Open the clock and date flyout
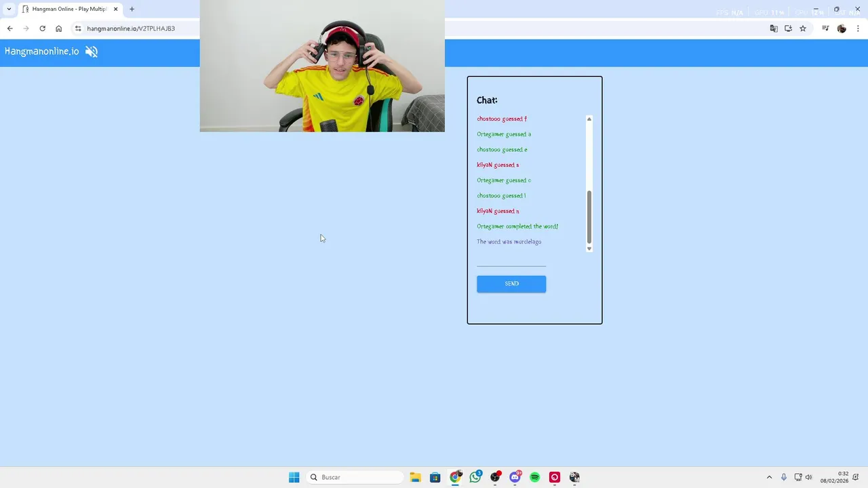Screen dimensions: 868x488 (835, 477)
